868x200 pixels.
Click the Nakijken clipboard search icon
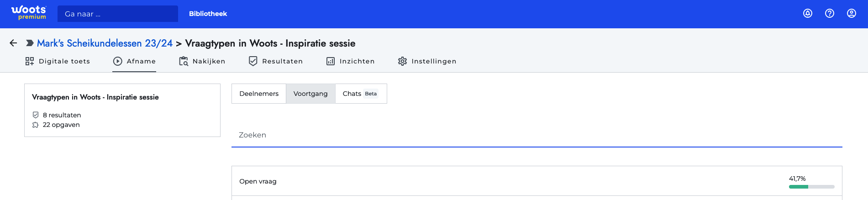[x=184, y=61]
